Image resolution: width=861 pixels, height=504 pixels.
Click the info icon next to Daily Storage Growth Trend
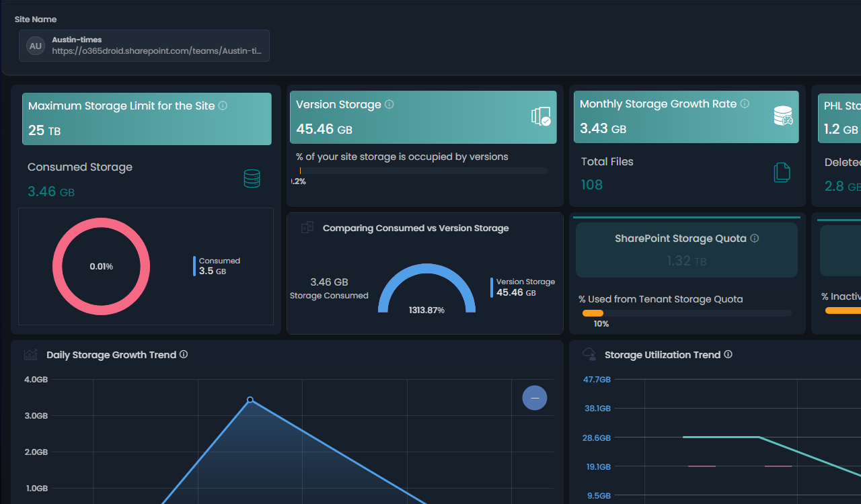(x=184, y=354)
